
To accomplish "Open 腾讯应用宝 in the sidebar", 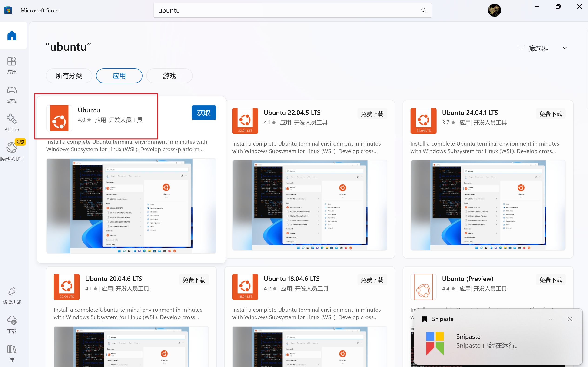I will (x=12, y=150).
